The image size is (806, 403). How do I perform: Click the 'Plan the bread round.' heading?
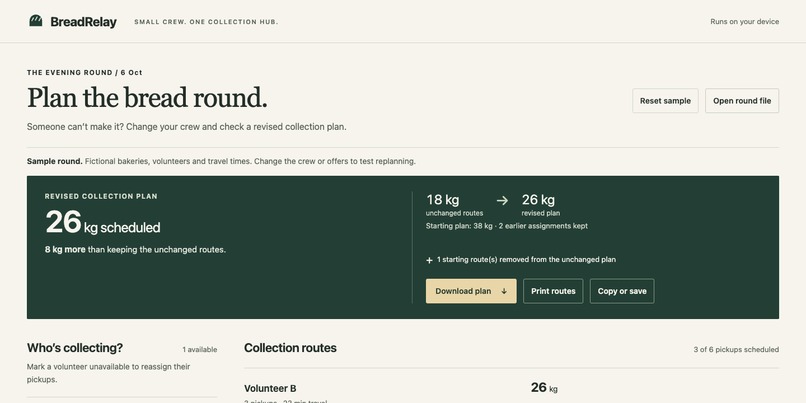click(147, 98)
